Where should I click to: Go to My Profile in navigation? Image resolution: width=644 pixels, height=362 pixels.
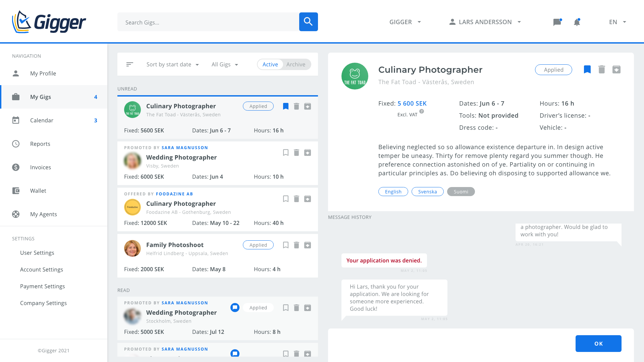click(54, 73)
